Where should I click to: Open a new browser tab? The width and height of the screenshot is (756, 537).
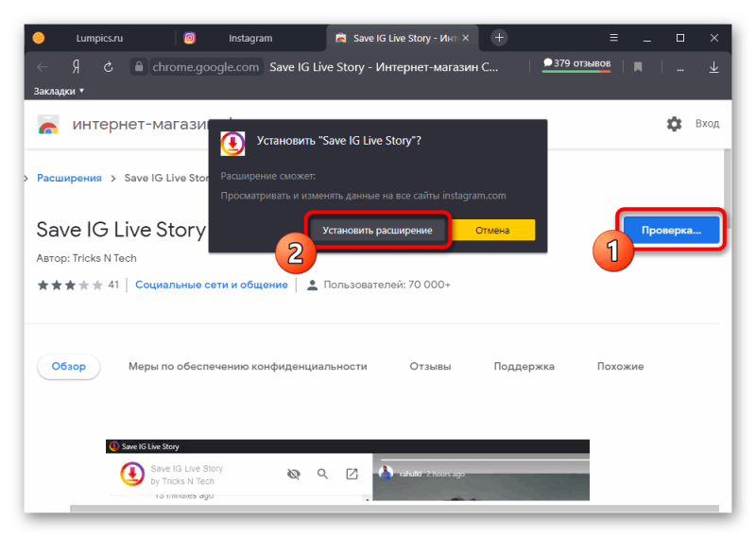(x=500, y=38)
